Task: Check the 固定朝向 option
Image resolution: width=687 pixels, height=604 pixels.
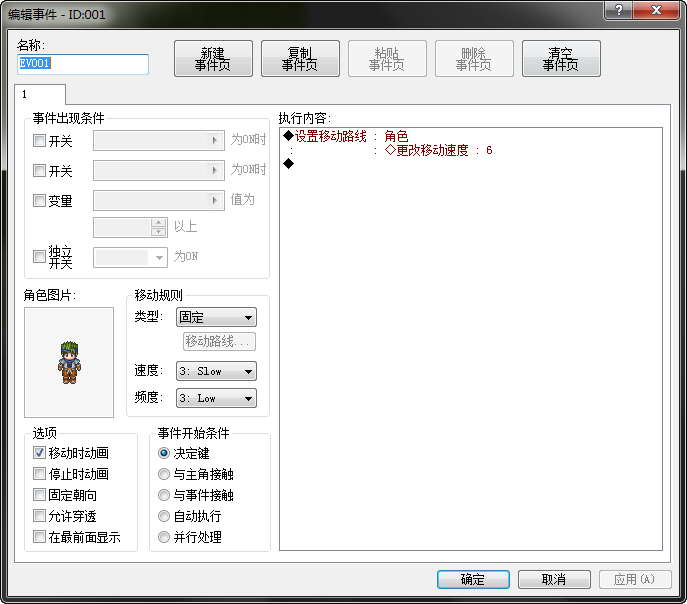Action: coord(39,495)
